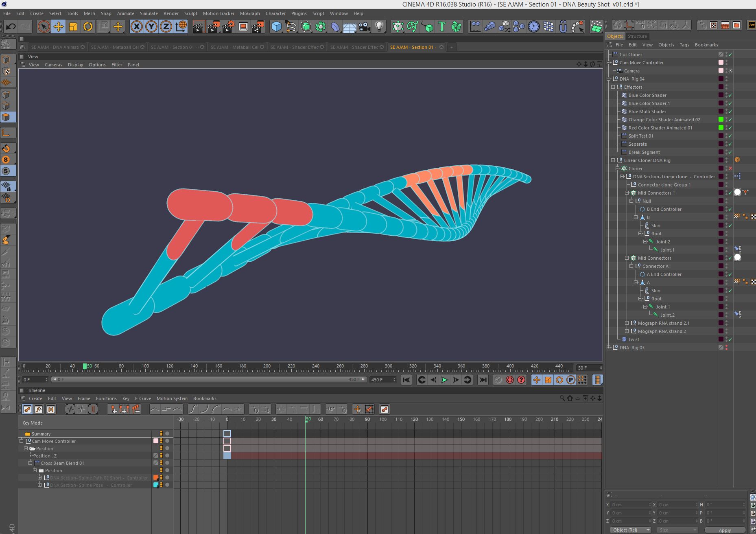Toggle the Twist deformer enable checkmark
This screenshot has height=534, width=756.
click(730, 339)
